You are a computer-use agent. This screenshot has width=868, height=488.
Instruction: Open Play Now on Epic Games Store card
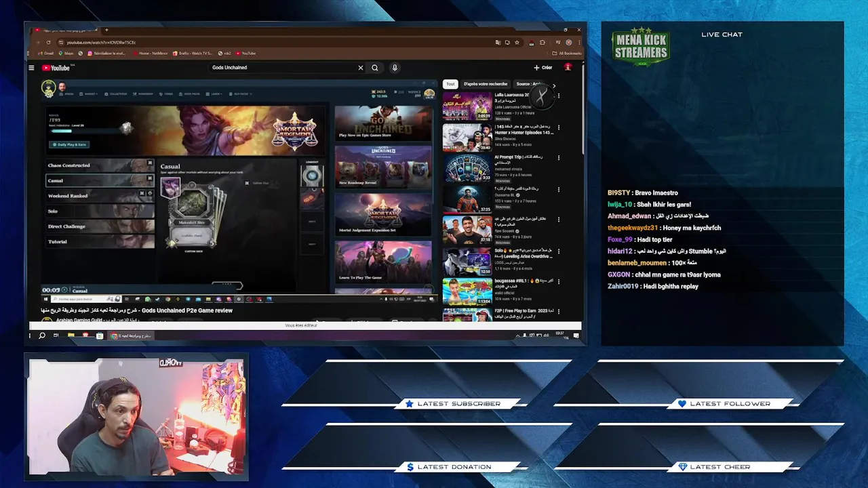(383, 123)
